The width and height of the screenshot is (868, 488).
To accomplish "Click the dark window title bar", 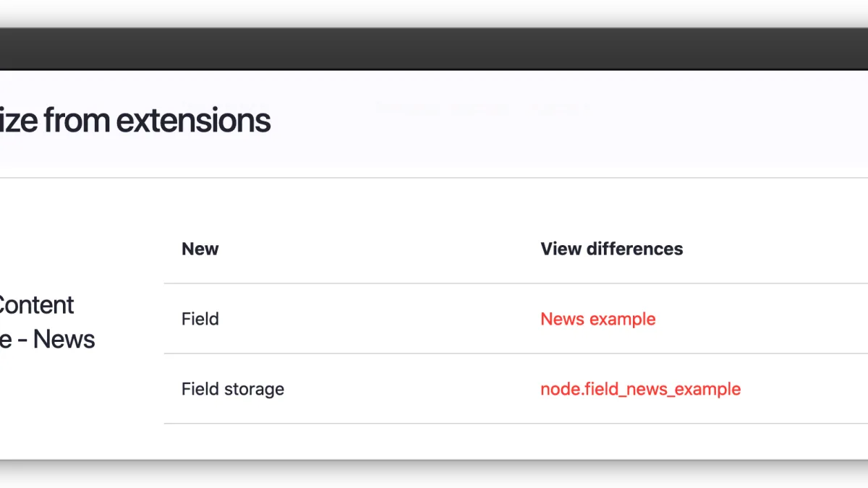I will pyautogui.click(x=434, y=49).
